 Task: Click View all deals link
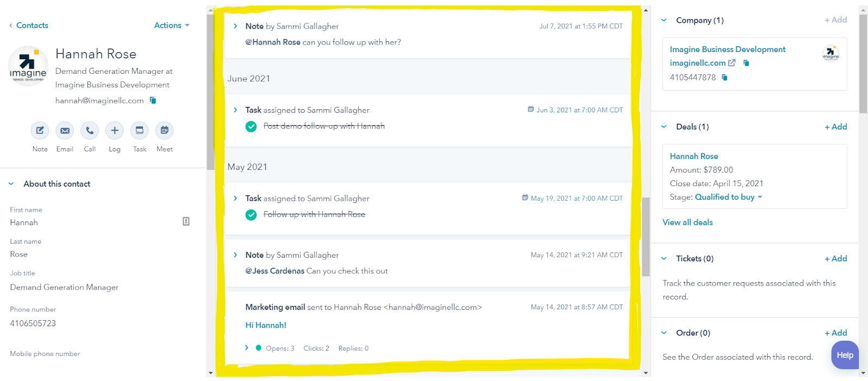pyautogui.click(x=687, y=223)
